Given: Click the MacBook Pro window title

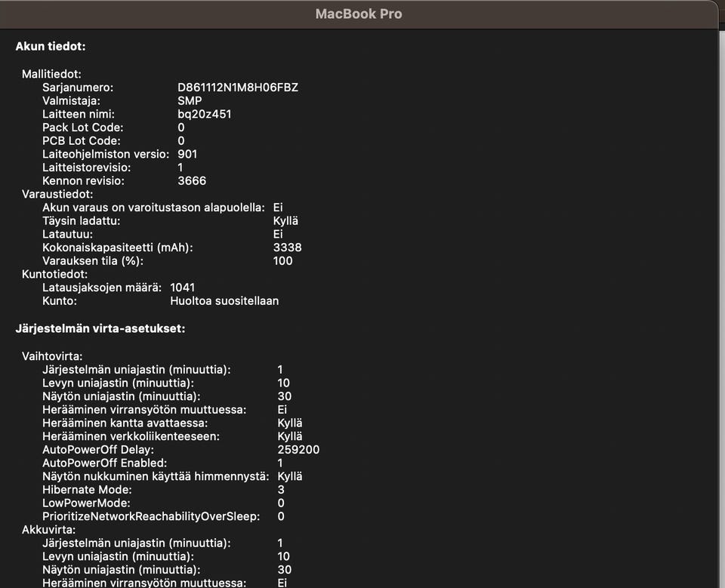Looking at the screenshot, I should [x=359, y=14].
